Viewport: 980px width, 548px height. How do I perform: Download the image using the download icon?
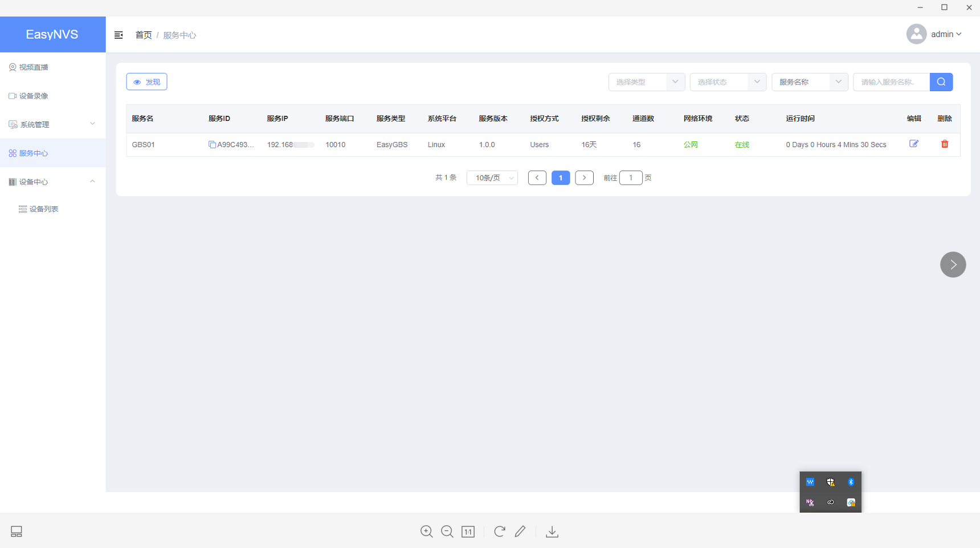pyautogui.click(x=552, y=531)
